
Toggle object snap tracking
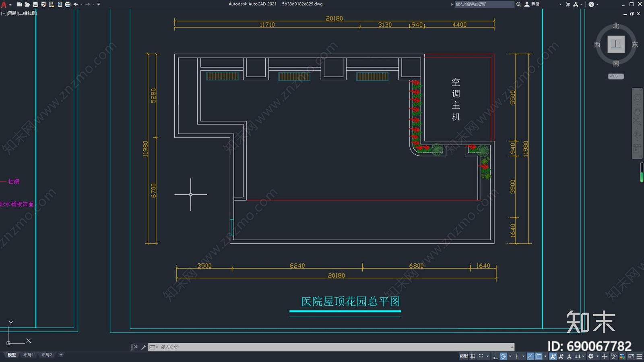(x=530, y=356)
